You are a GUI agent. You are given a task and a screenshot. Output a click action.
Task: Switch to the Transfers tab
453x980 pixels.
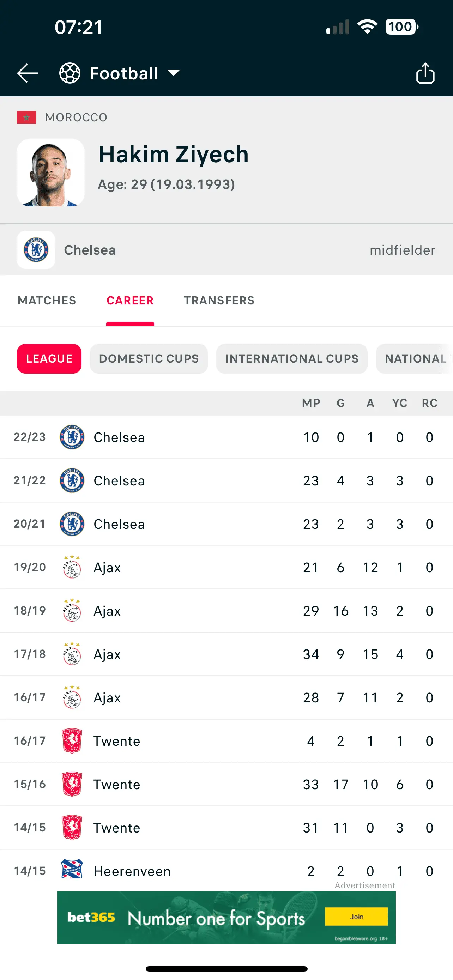tap(219, 301)
